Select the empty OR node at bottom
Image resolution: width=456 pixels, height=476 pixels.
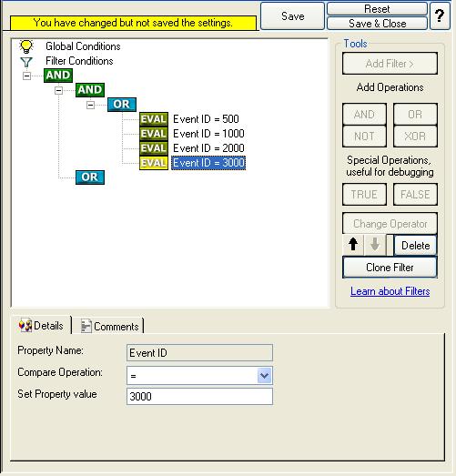pyautogui.click(x=90, y=177)
